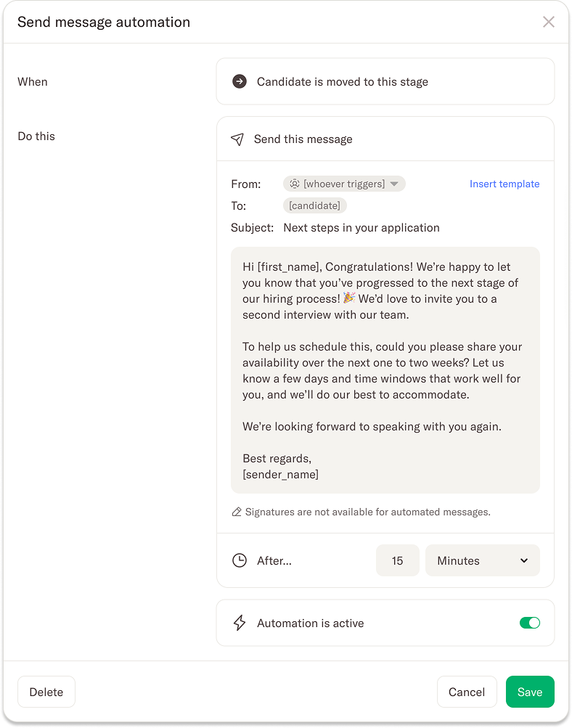Click the paper plane send icon
This screenshot has height=728, width=572.
coord(237,139)
